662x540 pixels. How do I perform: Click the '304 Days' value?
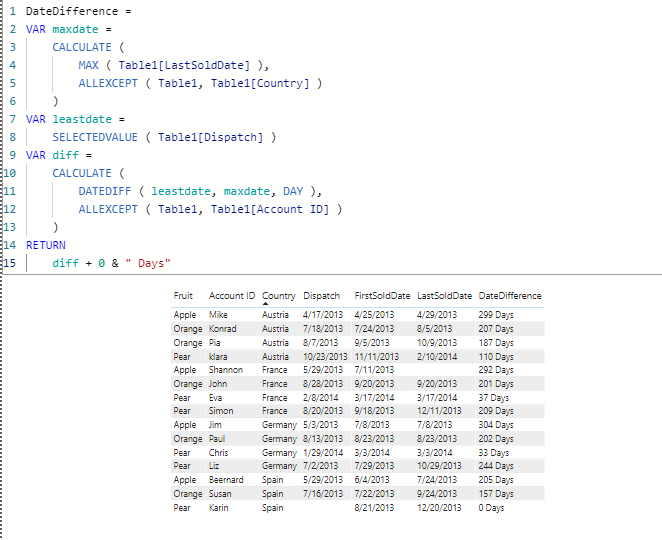496,425
